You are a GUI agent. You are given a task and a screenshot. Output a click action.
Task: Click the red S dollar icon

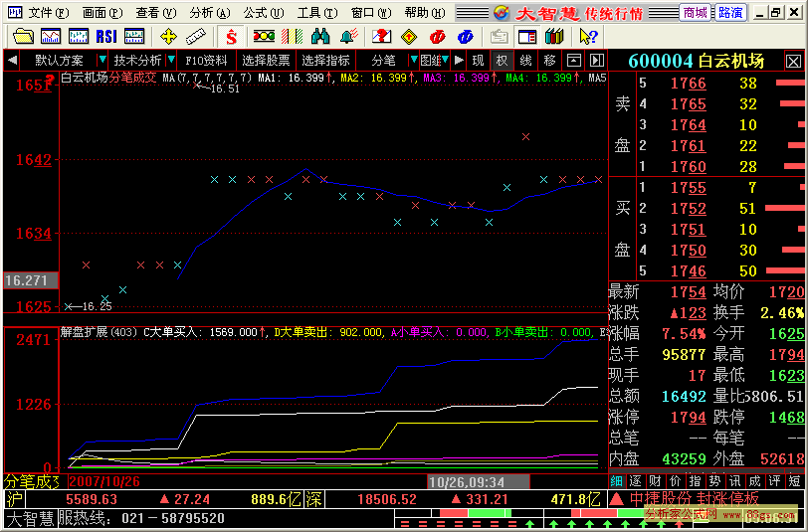pyautogui.click(x=232, y=37)
